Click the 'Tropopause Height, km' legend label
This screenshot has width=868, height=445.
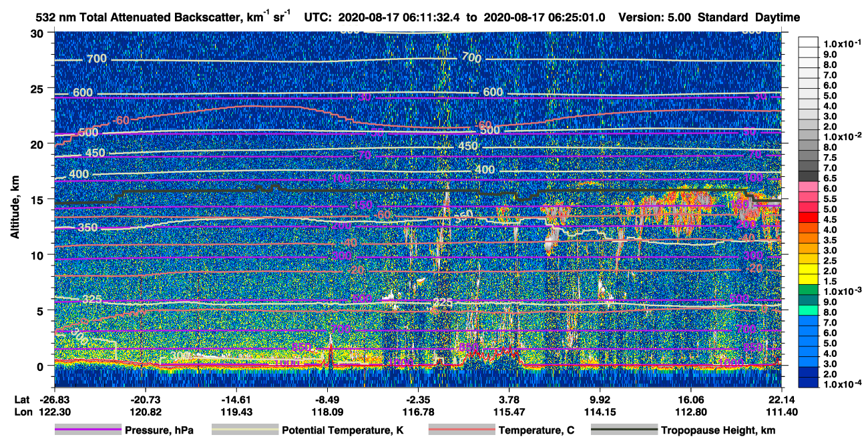pyautogui.click(x=718, y=430)
